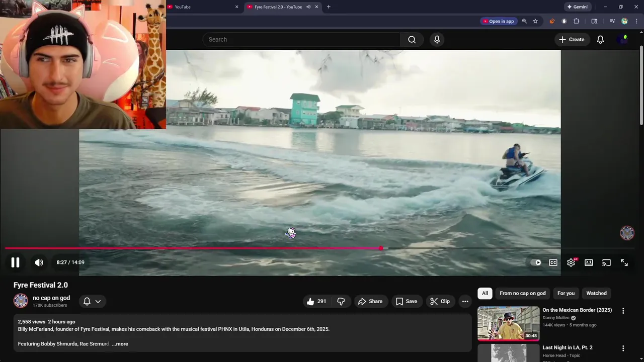
Task: Click 2,558 views 2 hours ago text
Action: tap(47, 322)
